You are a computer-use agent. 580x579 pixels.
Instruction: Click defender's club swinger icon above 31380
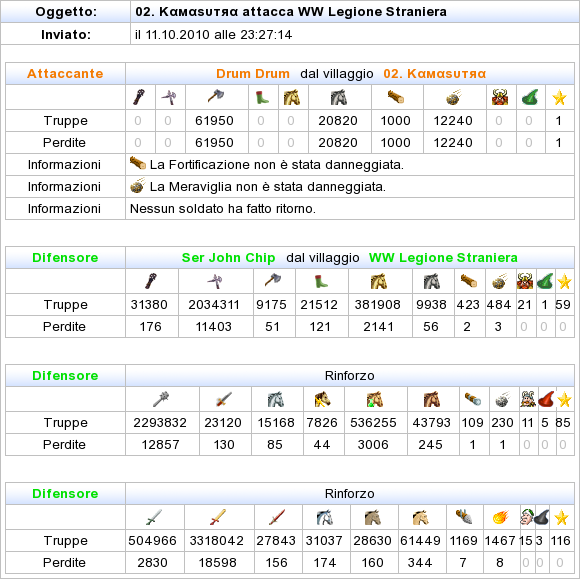point(151,281)
